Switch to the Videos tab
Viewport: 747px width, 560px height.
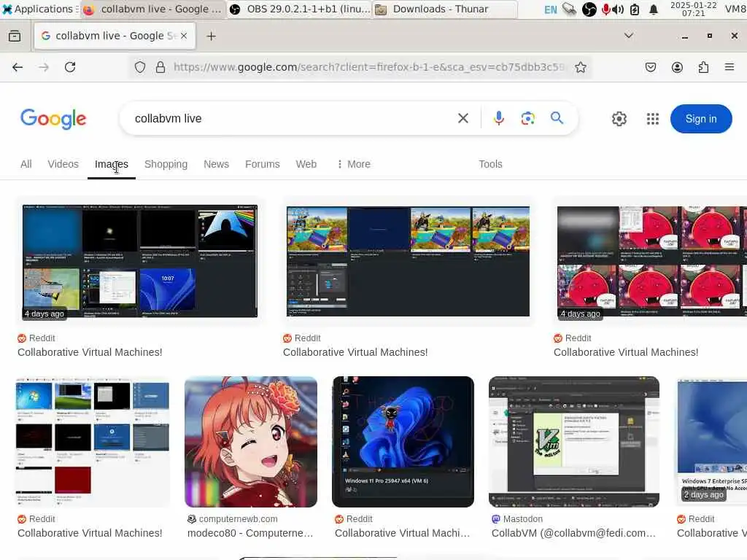[x=63, y=164]
